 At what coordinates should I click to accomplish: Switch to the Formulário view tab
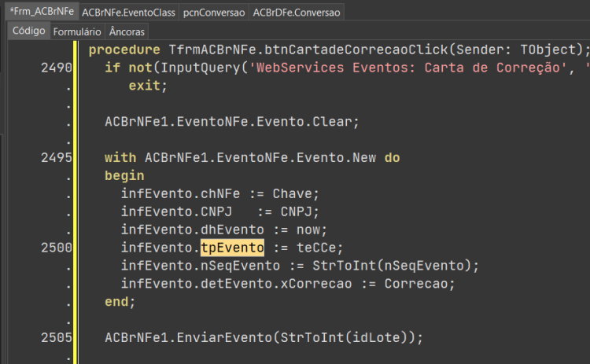pyautogui.click(x=77, y=31)
